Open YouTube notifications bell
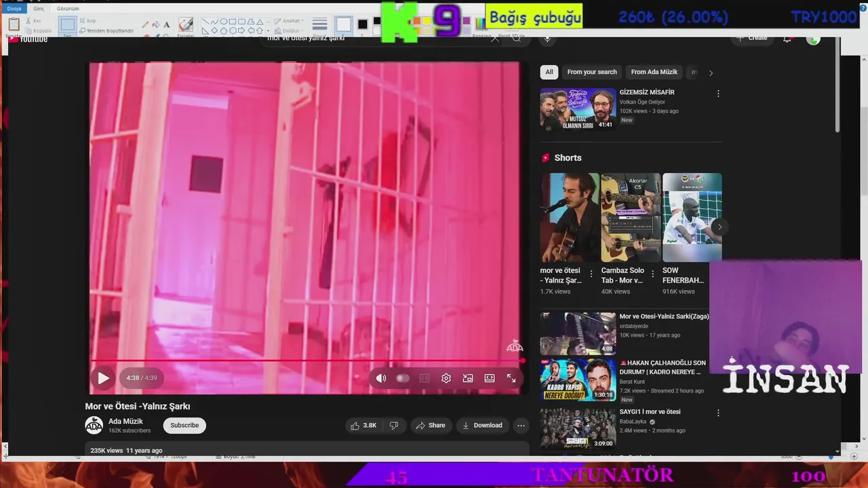The height and width of the screenshot is (488, 868). tap(787, 39)
